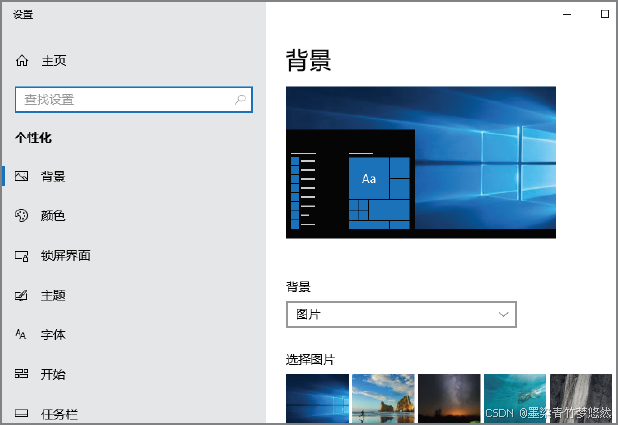The width and height of the screenshot is (618, 425).
Task: Choose the Windows blue logo wallpaper thumbnail
Action: point(317,399)
